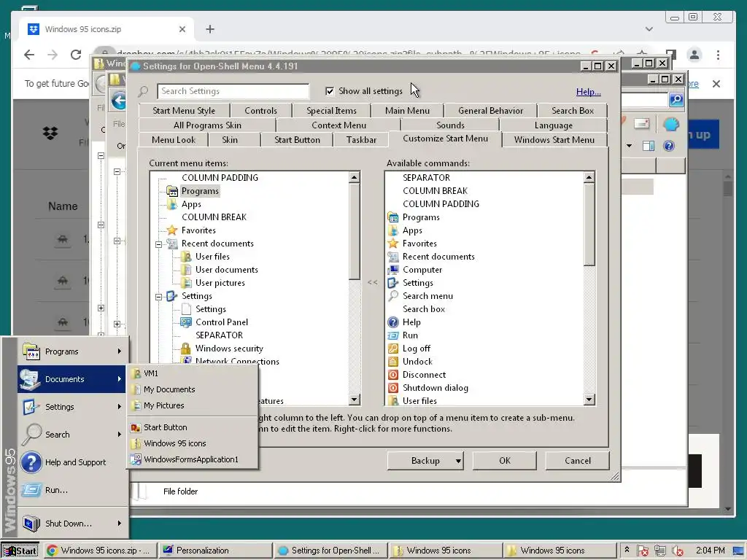
Task: Click Recent documents icon in Available commands
Action: (x=393, y=257)
